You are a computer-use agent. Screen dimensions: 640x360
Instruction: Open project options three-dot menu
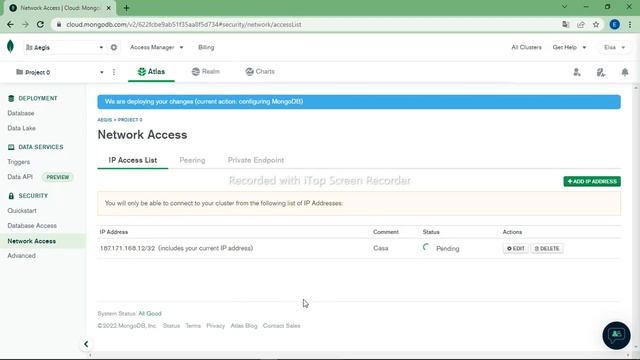[114, 72]
